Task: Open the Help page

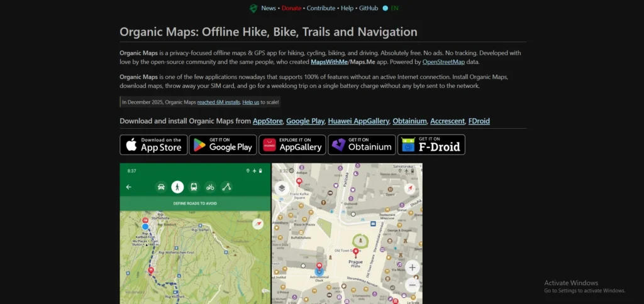Action: 347,8
